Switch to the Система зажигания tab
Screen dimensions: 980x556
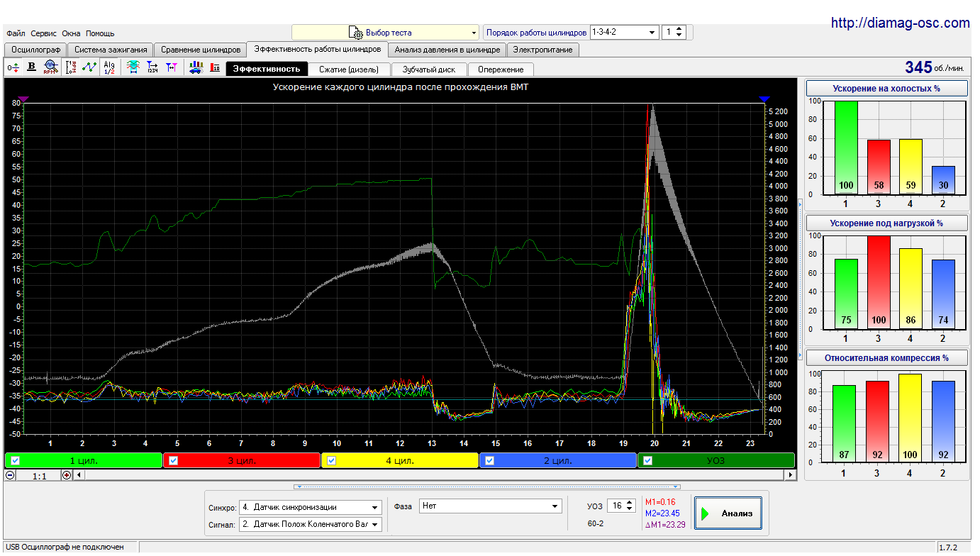click(x=111, y=50)
